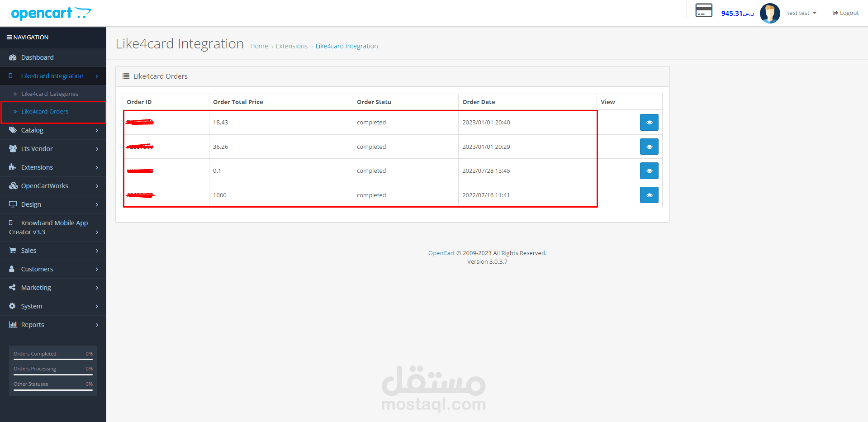
Task: Go to Home breadcrumb
Action: [x=259, y=46]
